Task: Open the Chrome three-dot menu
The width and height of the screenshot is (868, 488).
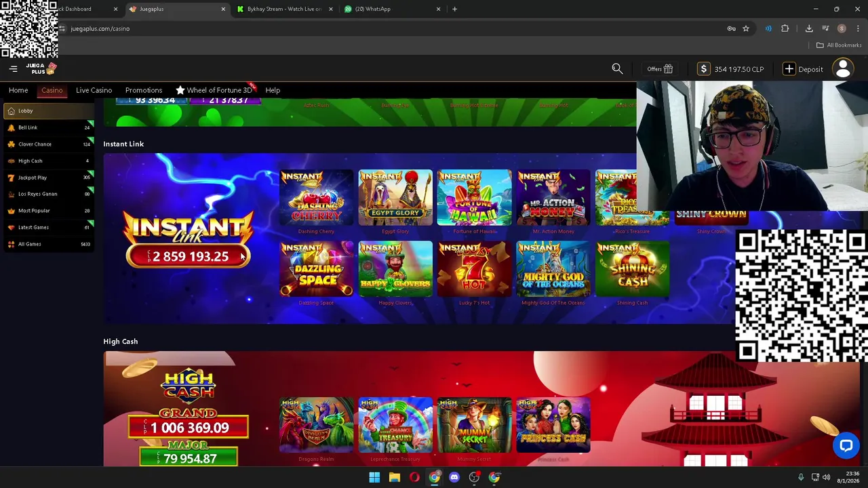Action: click(858, 28)
